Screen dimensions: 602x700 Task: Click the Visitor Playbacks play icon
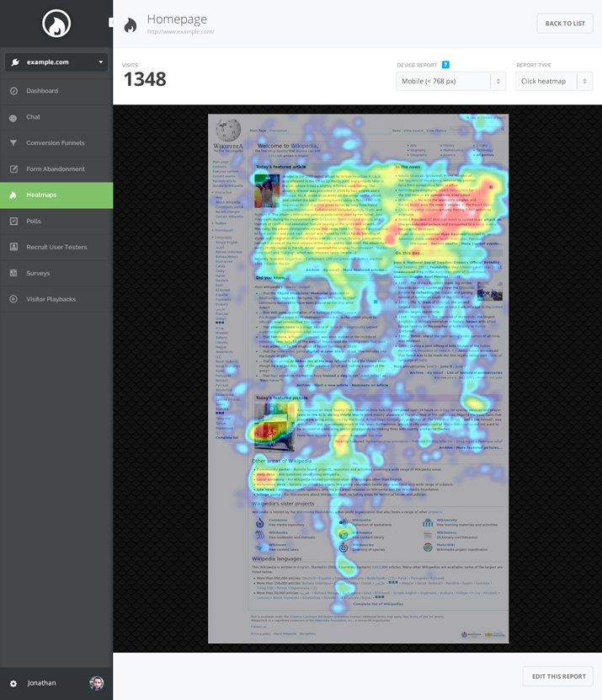(13, 299)
